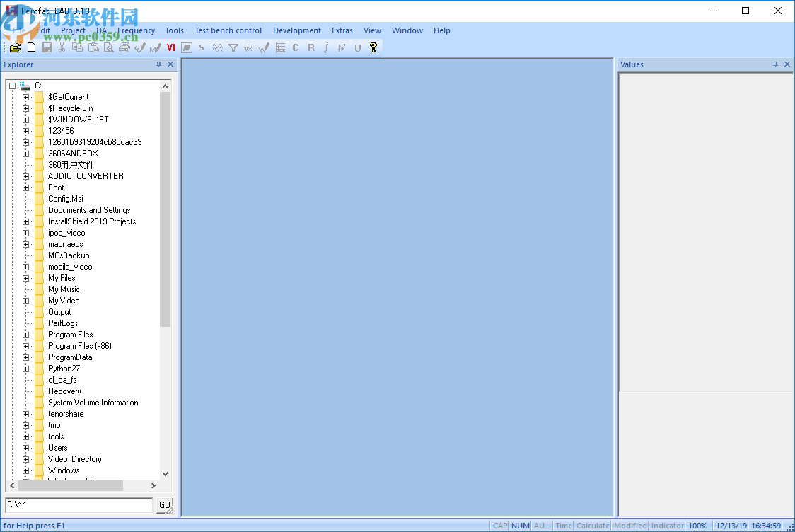Image resolution: width=795 pixels, height=532 pixels.
Task: Open the Help menu
Action: (441, 30)
